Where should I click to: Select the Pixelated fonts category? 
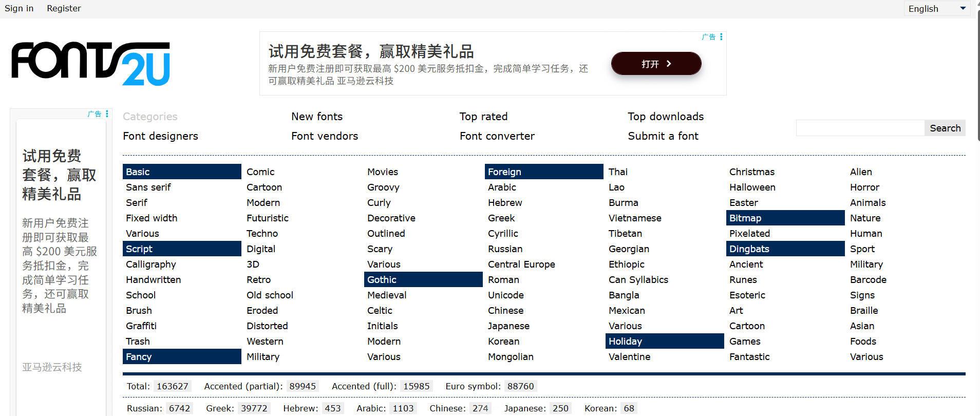749,234
